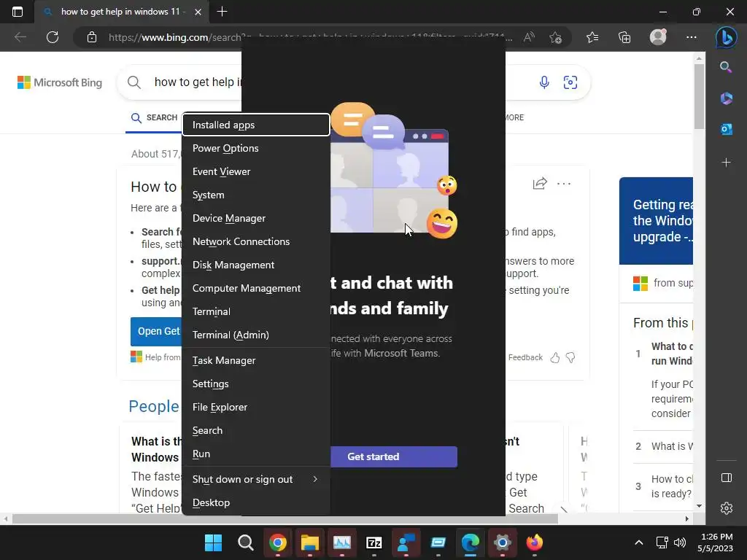Open Collections in Edge toolbar
747x560 pixels.
624,37
